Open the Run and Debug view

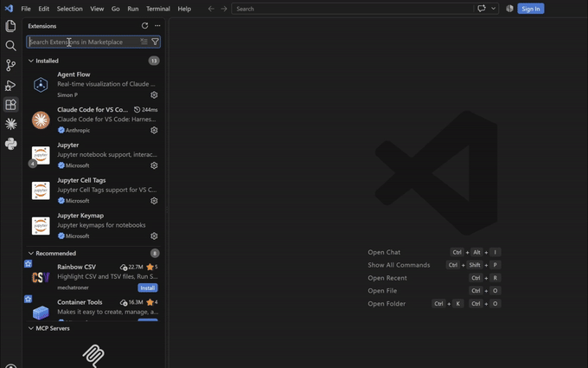click(x=11, y=85)
